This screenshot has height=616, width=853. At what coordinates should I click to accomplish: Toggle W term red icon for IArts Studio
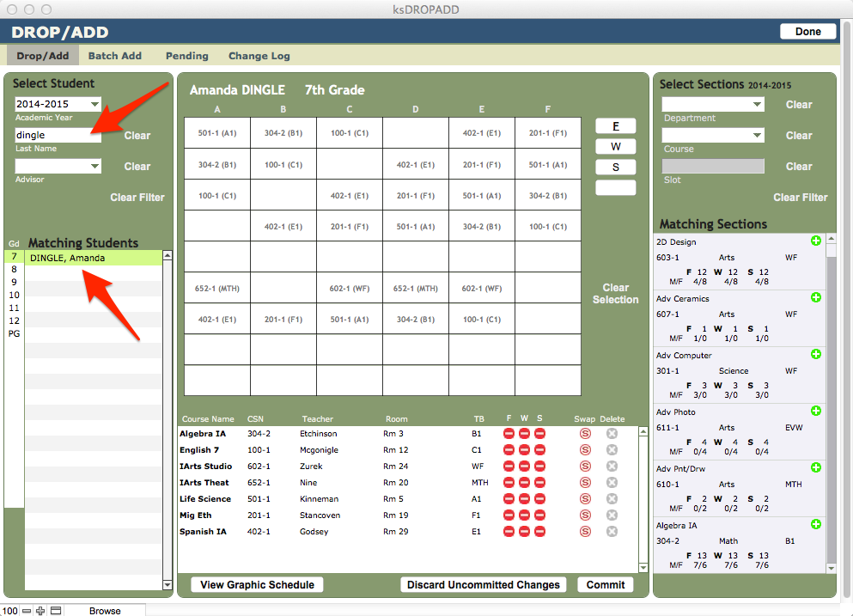pyautogui.click(x=524, y=467)
